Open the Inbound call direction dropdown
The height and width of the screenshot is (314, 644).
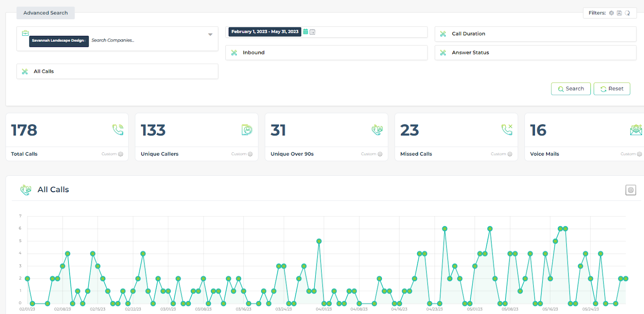pyautogui.click(x=326, y=53)
